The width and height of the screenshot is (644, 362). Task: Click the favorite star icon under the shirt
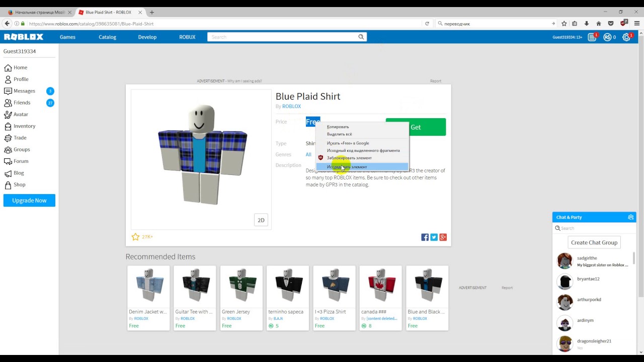click(135, 237)
